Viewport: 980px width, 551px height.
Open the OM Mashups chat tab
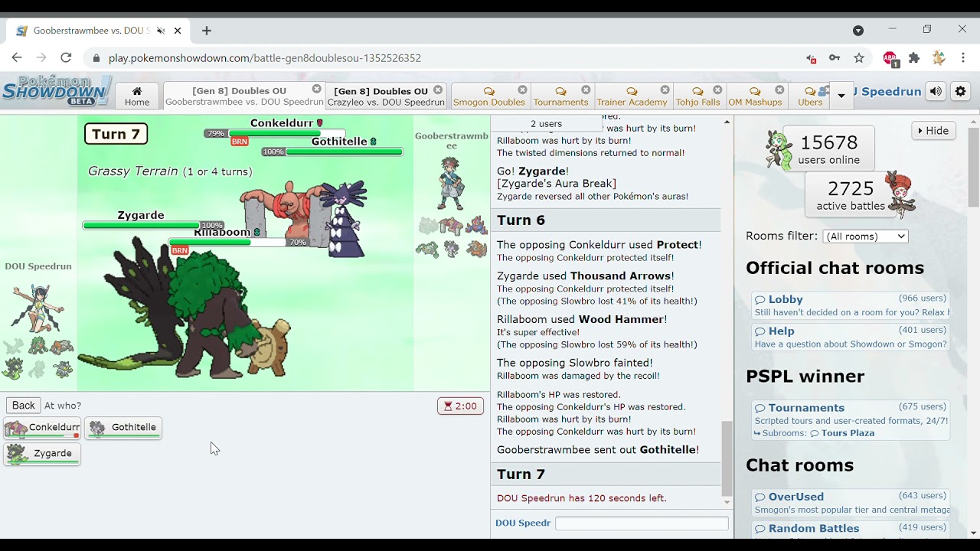coord(755,96)
